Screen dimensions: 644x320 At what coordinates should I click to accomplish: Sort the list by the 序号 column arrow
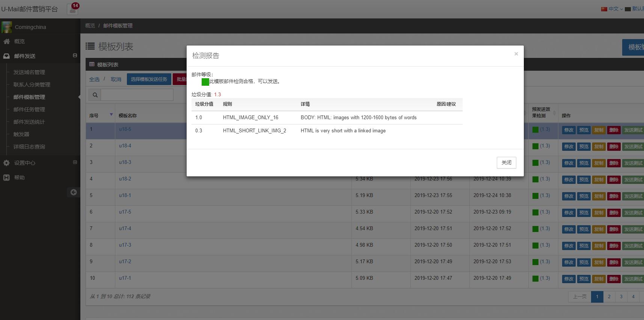(x=111, y=115)
